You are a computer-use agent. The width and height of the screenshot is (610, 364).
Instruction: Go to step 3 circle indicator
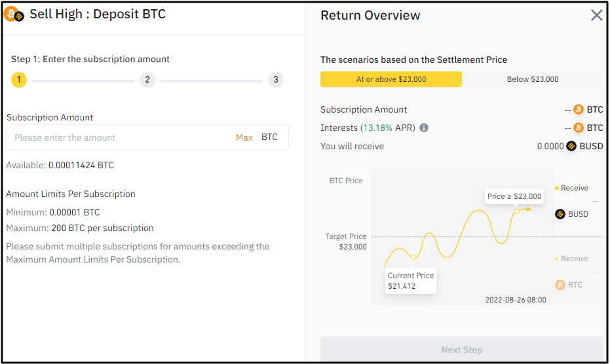click(276, 80)
